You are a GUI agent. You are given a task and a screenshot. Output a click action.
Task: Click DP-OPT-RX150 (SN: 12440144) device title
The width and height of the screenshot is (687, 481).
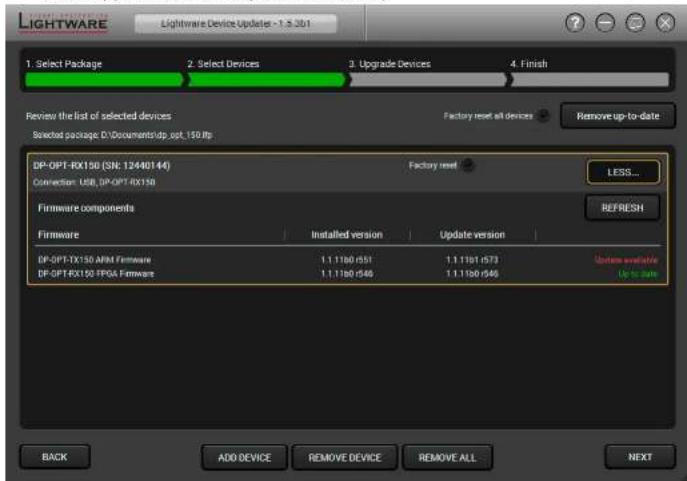(102, 166)
